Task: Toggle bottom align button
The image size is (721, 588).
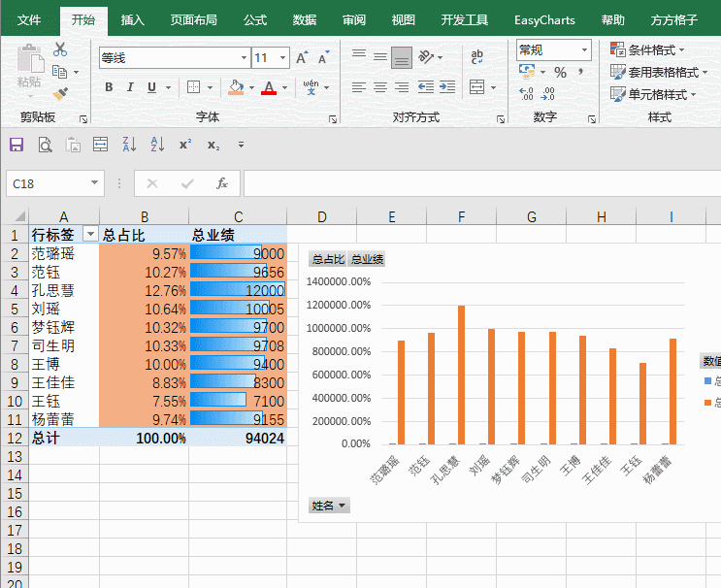Action: click(x=402, y=58)
